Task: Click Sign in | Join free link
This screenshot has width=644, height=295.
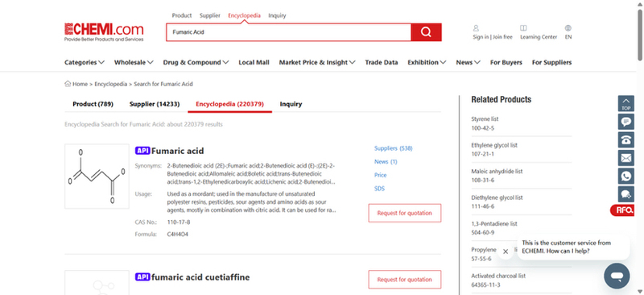Action: point(493,37)
